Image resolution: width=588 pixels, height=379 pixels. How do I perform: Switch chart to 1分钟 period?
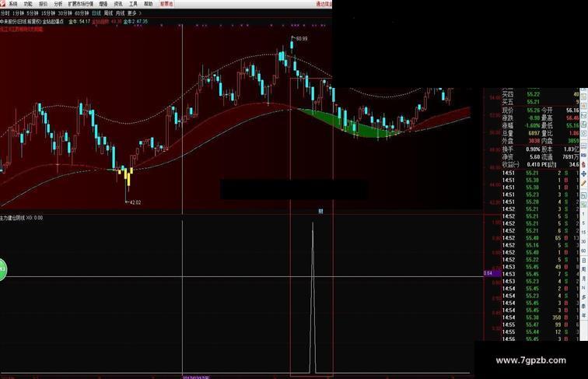point(18,13)
